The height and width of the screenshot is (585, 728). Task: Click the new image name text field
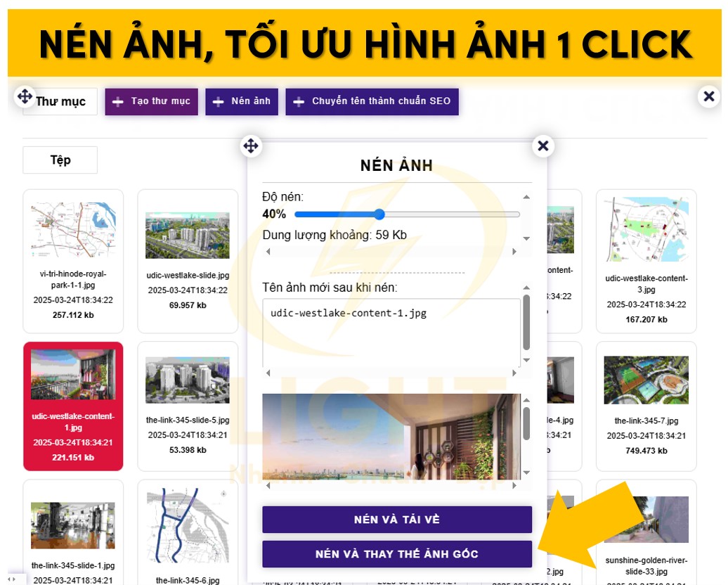coord(391,333)
